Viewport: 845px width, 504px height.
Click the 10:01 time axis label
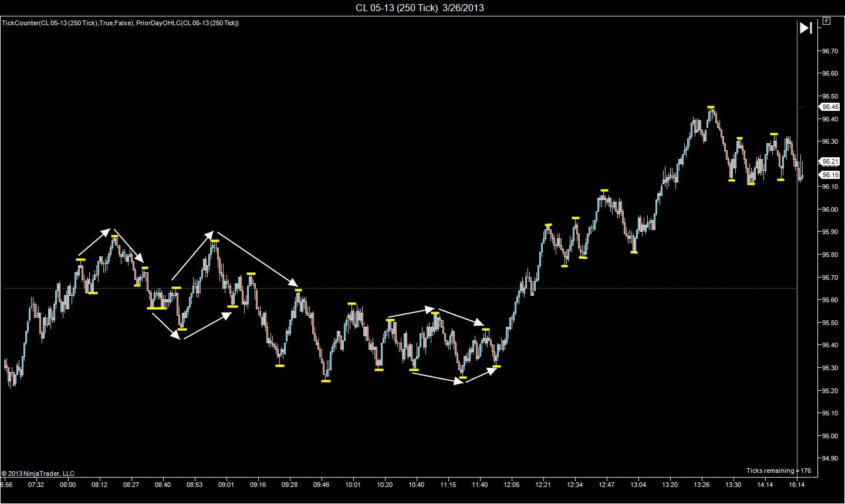pos(353,485)
